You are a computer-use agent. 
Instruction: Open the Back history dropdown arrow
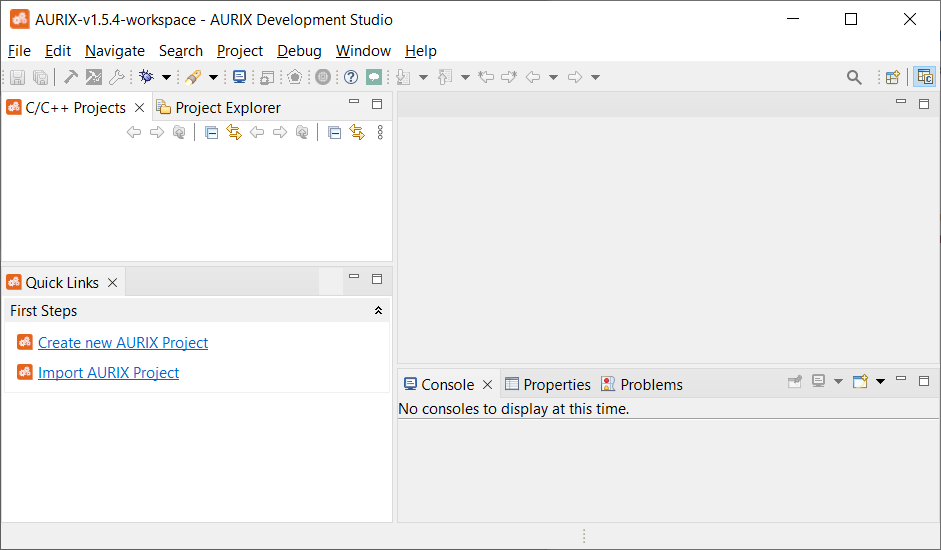pyautogui.click(x=553, y=77)
